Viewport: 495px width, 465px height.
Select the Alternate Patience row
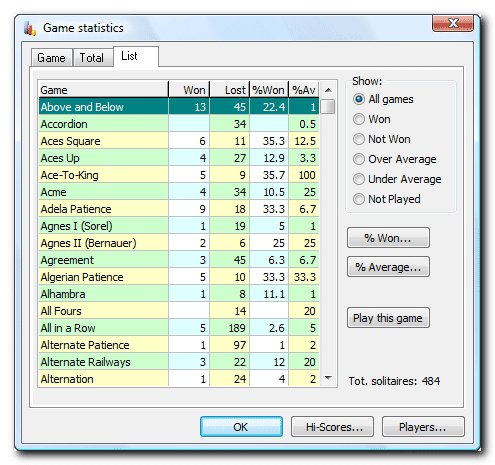[x=179, y=345]
